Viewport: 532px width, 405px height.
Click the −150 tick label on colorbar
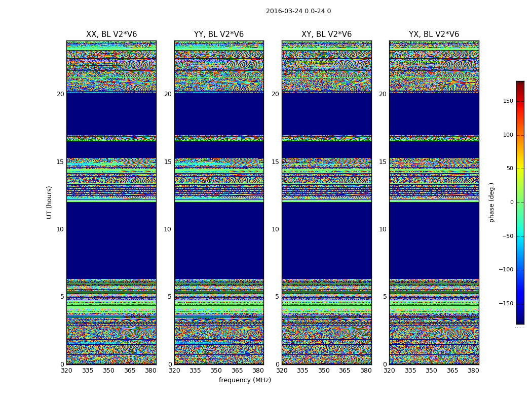(x=506, y=304)
